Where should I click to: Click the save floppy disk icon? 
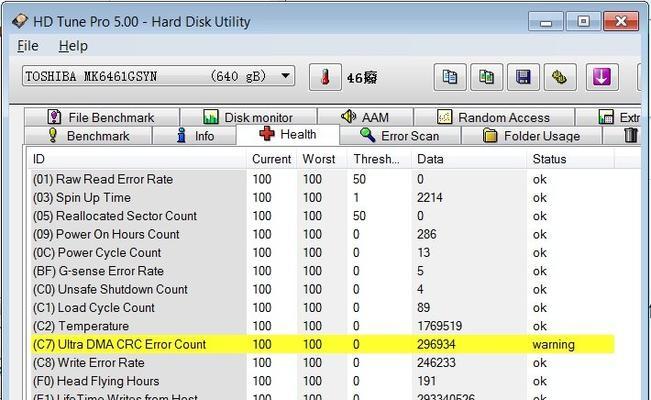click(523, 77)
